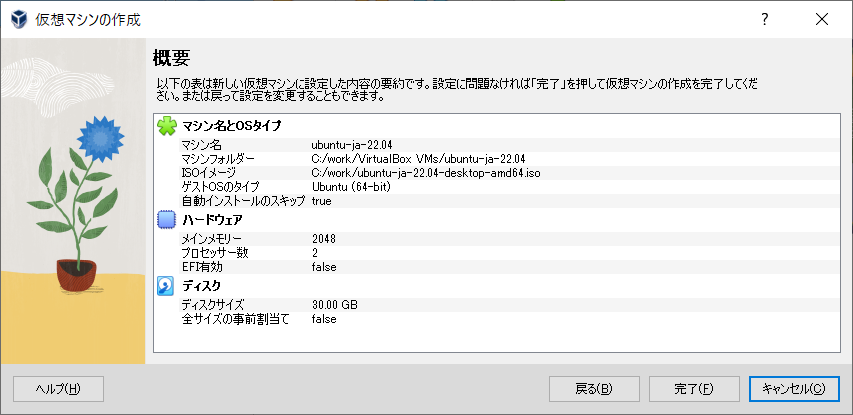Click the blue ハードウェア chip icon

(167, 219)
